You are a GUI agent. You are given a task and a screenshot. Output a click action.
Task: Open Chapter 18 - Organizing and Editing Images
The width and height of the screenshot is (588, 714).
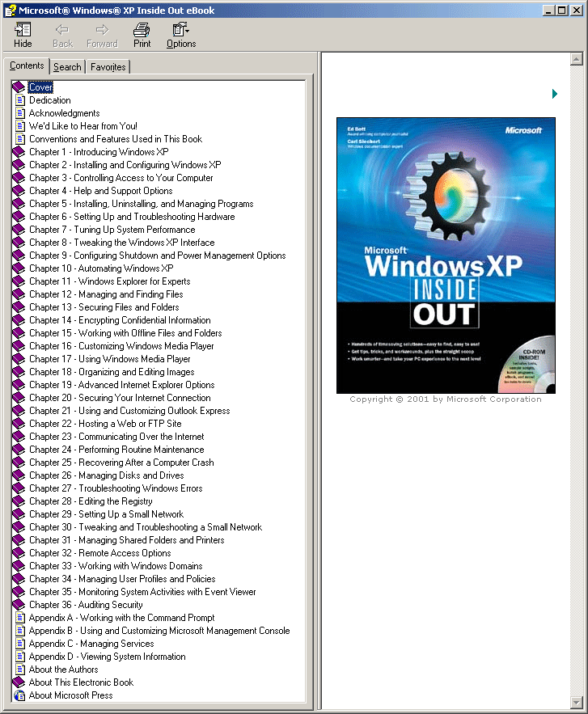tap(112, 372)
